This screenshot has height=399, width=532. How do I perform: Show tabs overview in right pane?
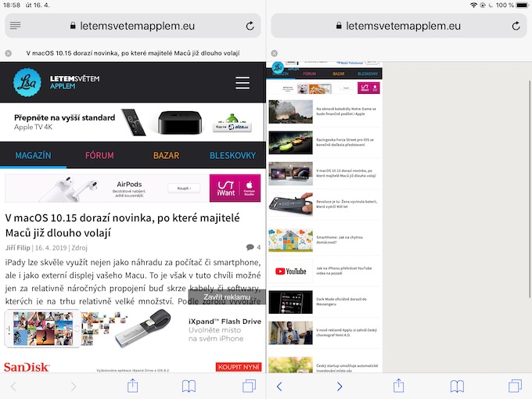point(515,386)
